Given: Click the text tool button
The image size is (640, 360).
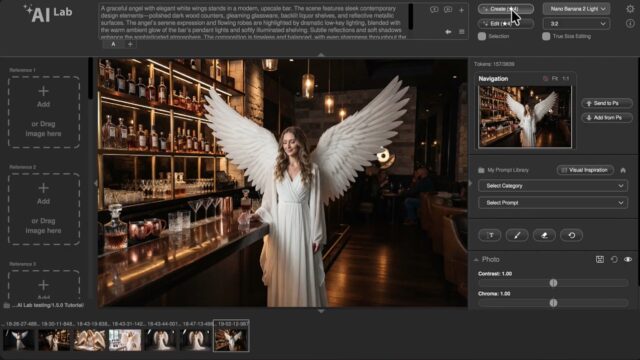Looking at the screenshot, I should click(x=489, y=235).
